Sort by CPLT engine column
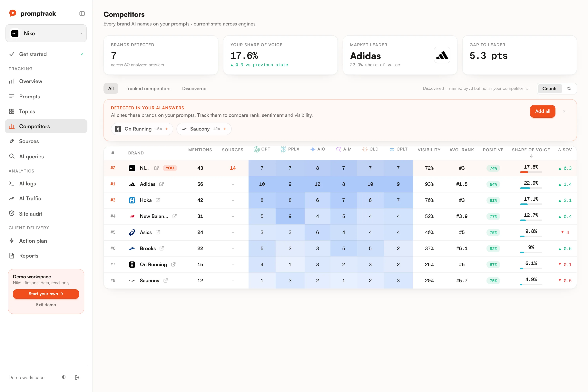 398,149
